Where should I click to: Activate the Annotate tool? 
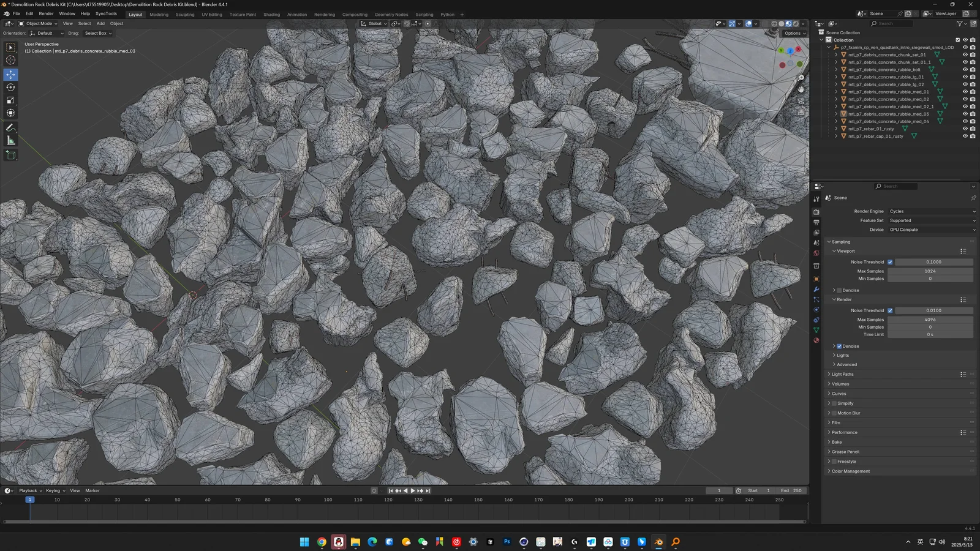(x=10, y=127)
